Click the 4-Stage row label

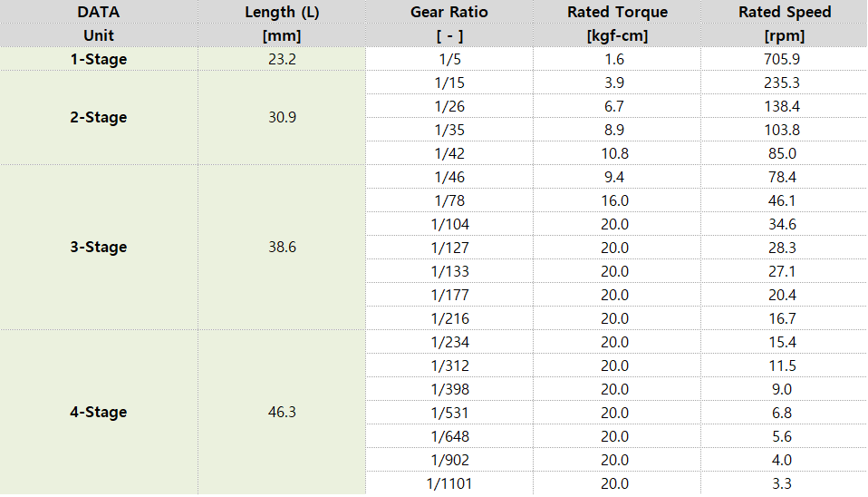pyautogui.click(x=99, y=412)
